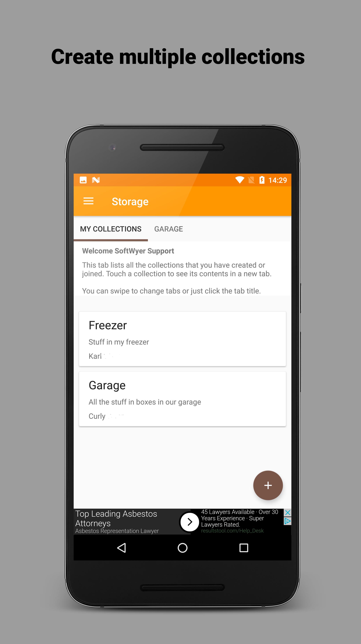Tap the SoftWyer Support welcome message
The height and width of the screenshot is (644, 361).
(129, 251)
